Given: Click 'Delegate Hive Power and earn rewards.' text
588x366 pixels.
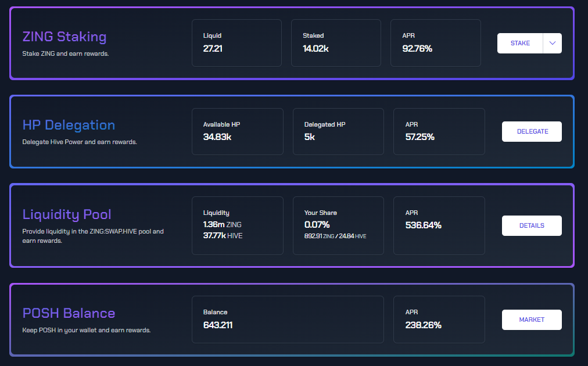Looking at the screenshot, I should click(x=80, y=142).
